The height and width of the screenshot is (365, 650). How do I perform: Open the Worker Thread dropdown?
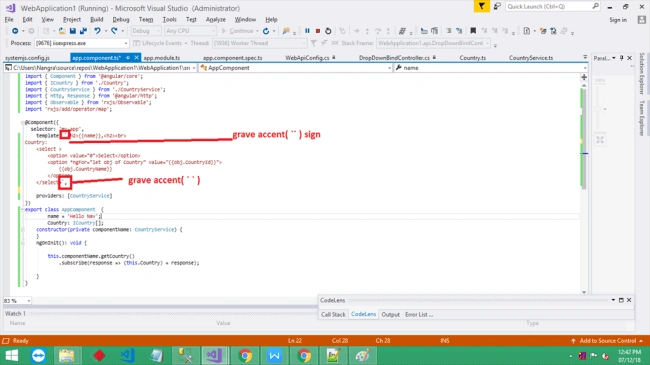pos(259,43)
